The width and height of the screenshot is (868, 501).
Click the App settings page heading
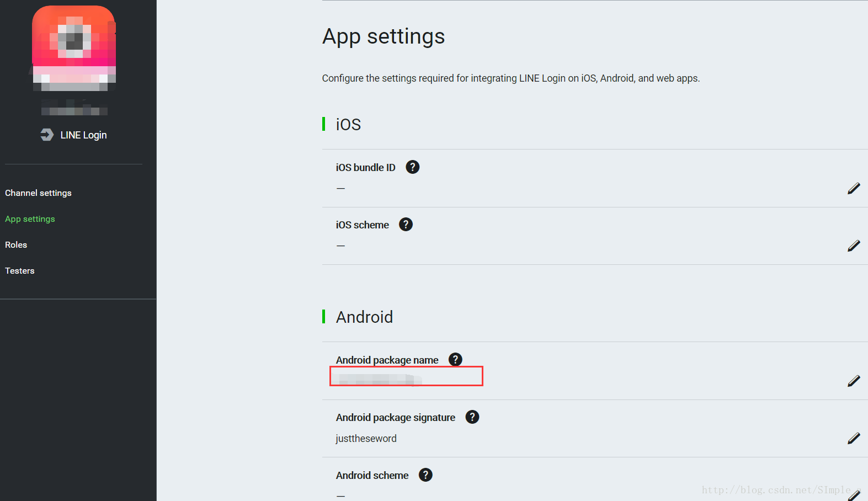click(384, 37)
